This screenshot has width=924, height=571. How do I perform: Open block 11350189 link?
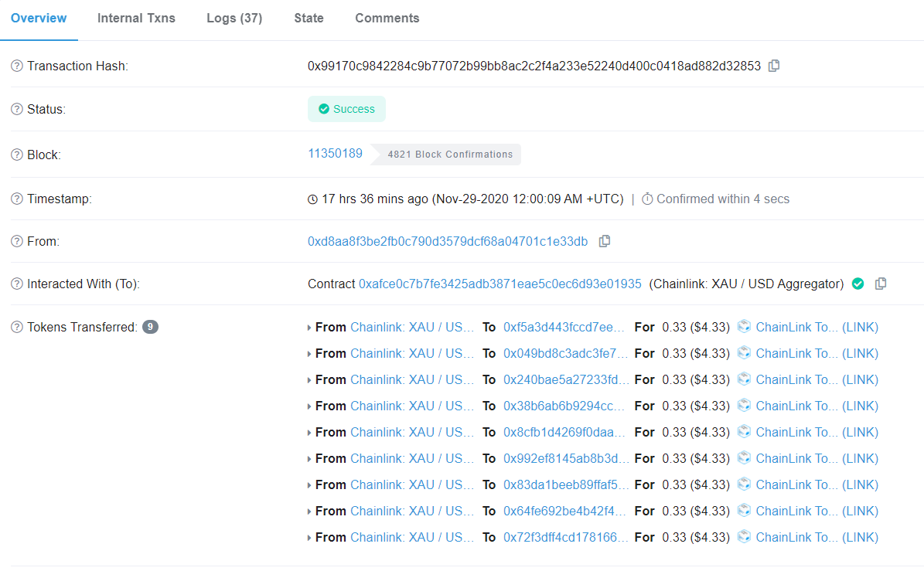point(335,154)
